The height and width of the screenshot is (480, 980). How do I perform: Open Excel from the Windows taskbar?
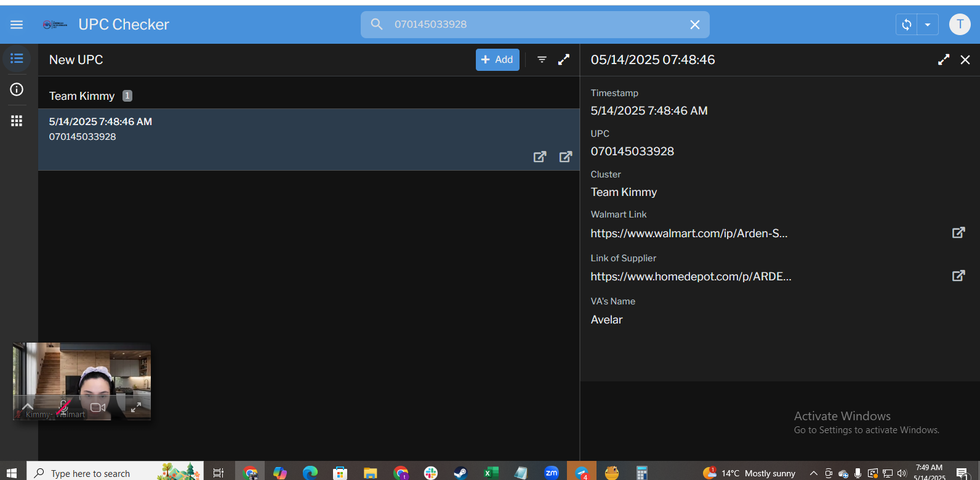(x=490, y=473)
